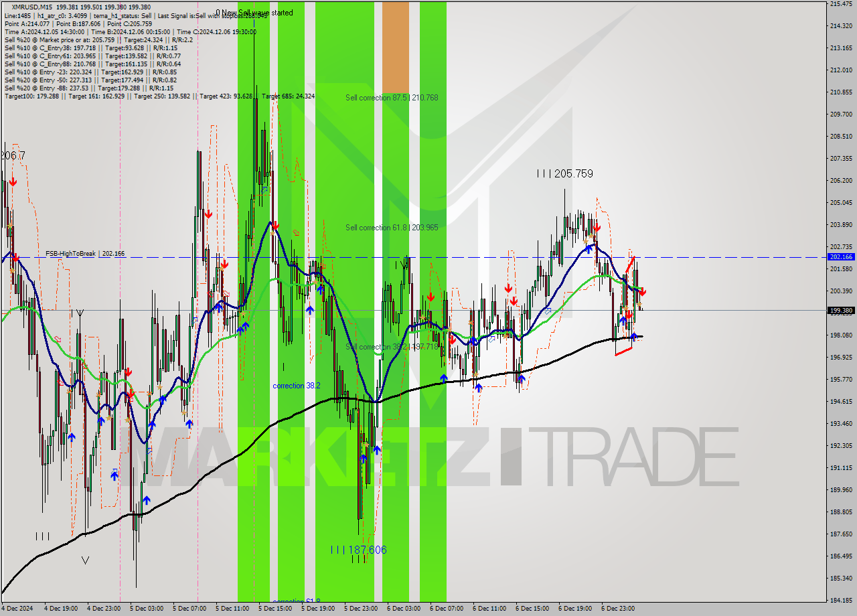Viewport: 857px width, 616px height.
Task: Click the 6 Dec 03:00 time axis label
Action: pyautogui.click(x=404, y=609)
